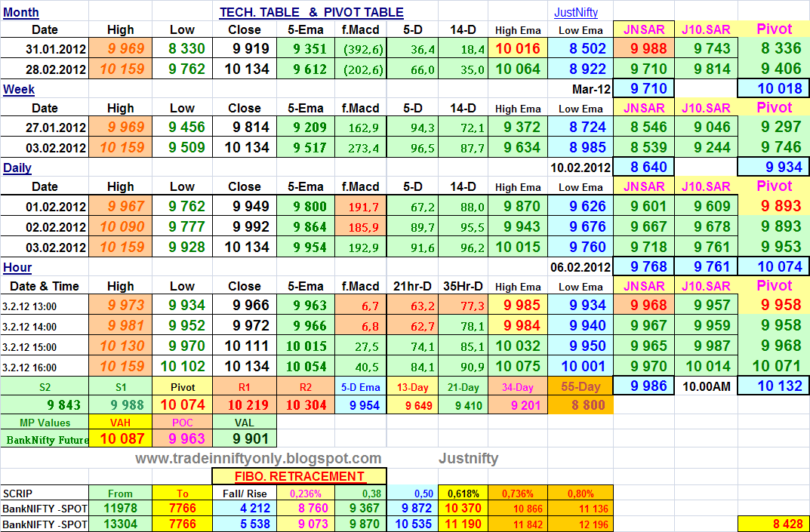This screenshot has width=810, height=532.
Task: Select the 06.02.2012 date label
Action: [x=580, y=268]
